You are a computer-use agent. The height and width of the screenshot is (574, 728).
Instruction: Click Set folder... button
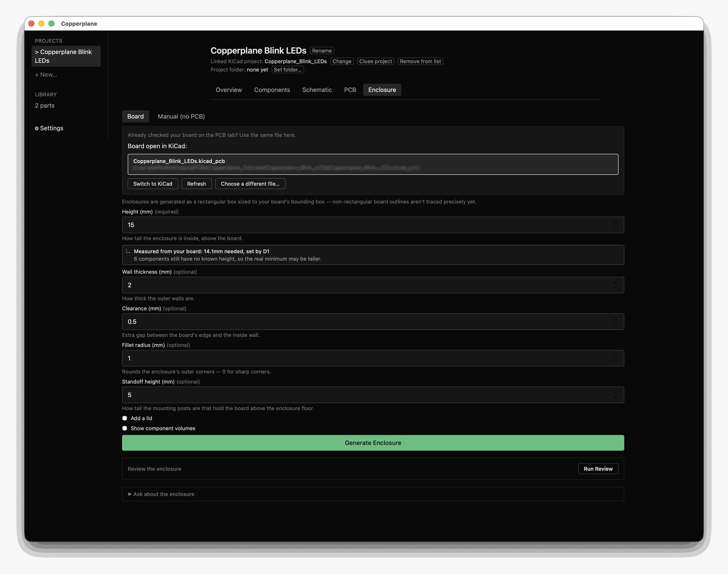288,69
